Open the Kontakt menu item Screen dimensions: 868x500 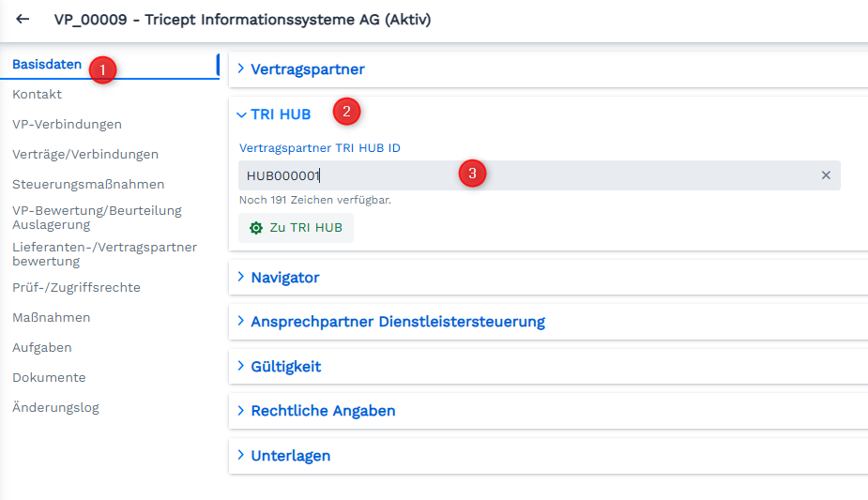tap(38, 95)
